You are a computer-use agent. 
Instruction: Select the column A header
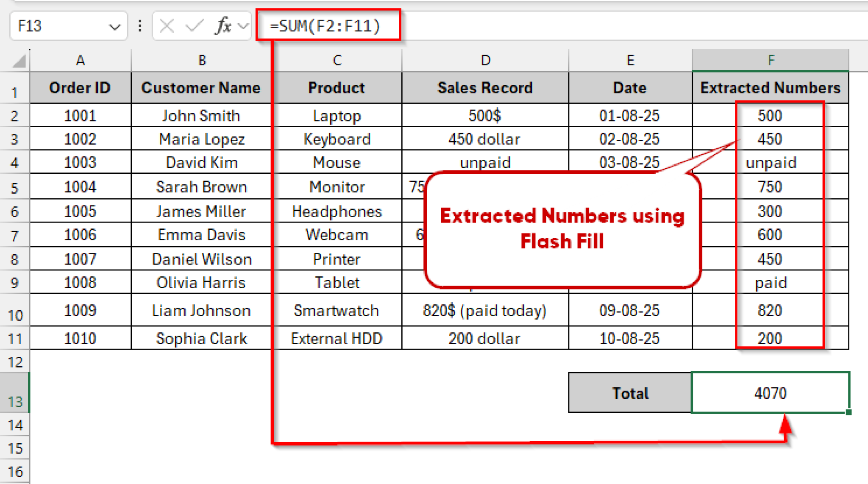click(x=80, y=59)
